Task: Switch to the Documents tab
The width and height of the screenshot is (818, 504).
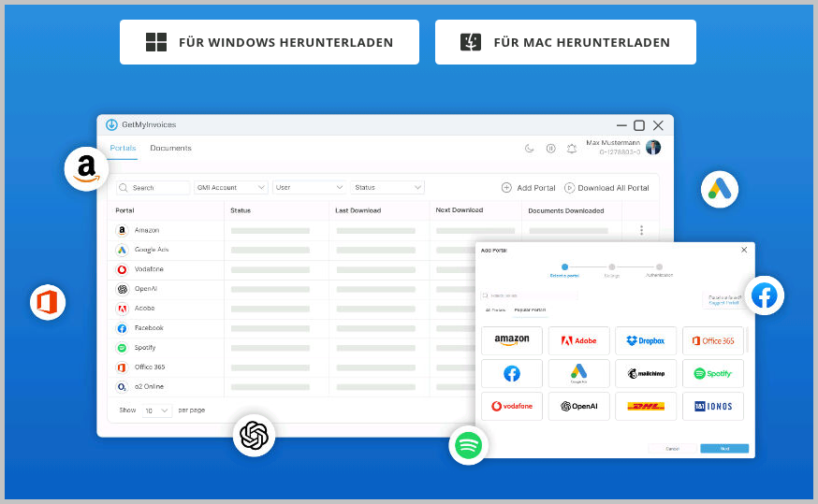Action: click(170, 148)
